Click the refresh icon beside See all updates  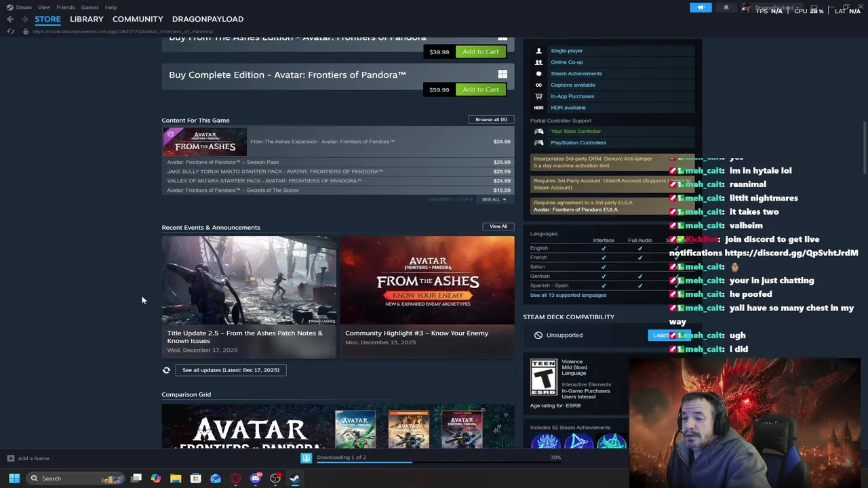click(x=166, y=370)
